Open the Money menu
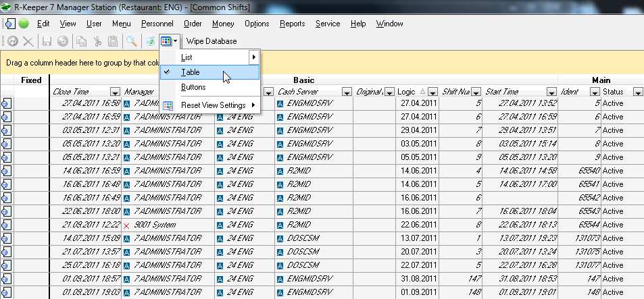Viewport: 644px width, 299px height. click(223, 24)
